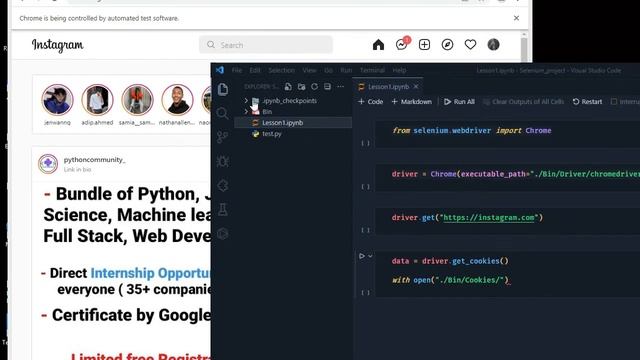Open Extensions view in VS Code
This screenshot has width=640, height=360.
(x=223, y=186)
